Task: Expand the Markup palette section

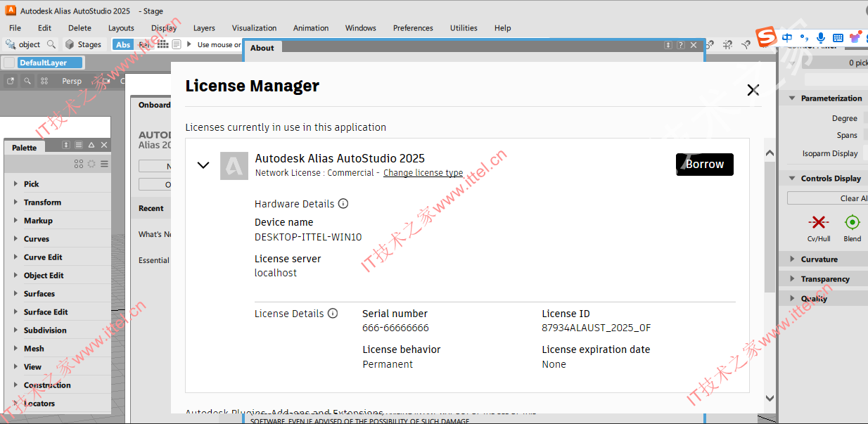Action: (16, 220)
